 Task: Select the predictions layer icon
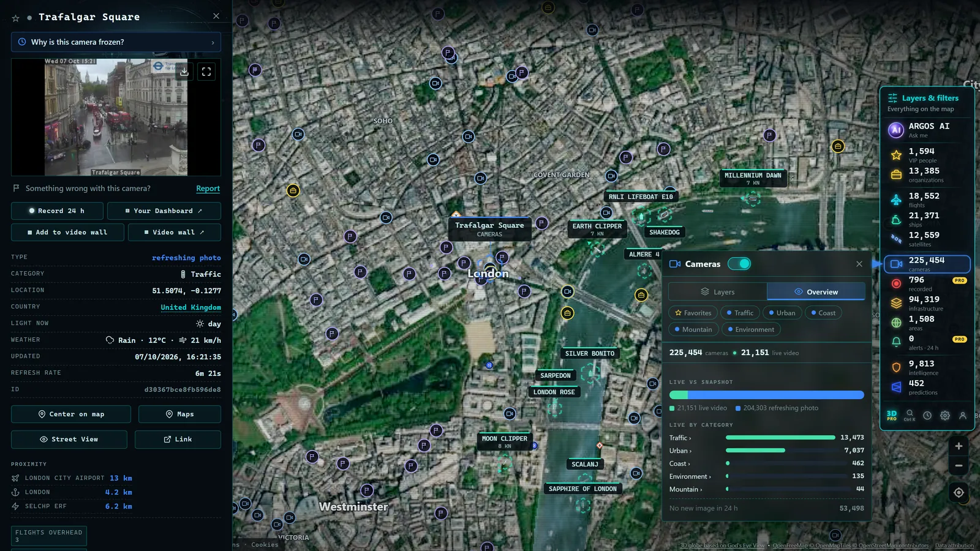pos(896,387)
